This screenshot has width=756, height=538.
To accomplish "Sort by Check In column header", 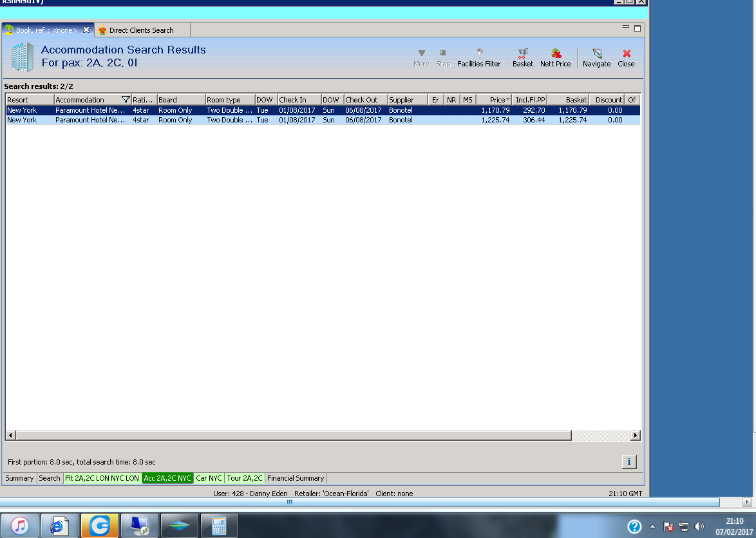I will point(299,99).
